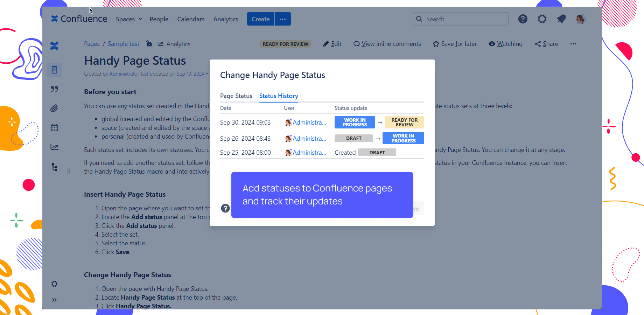This screenshot has height=315, width=644.
Task: Open the help question mark icon in header
Action: click(x=523, y=19)
